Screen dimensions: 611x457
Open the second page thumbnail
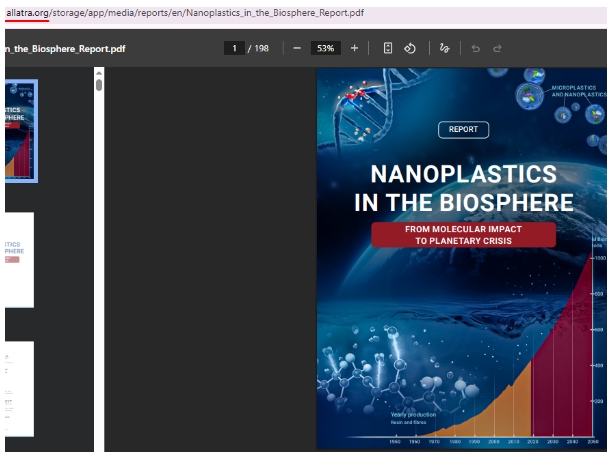[19, 259]
